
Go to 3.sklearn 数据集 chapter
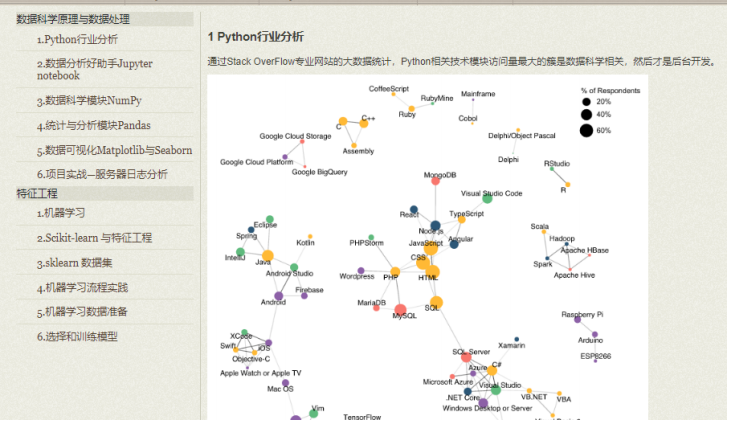(x=75, y=263)
